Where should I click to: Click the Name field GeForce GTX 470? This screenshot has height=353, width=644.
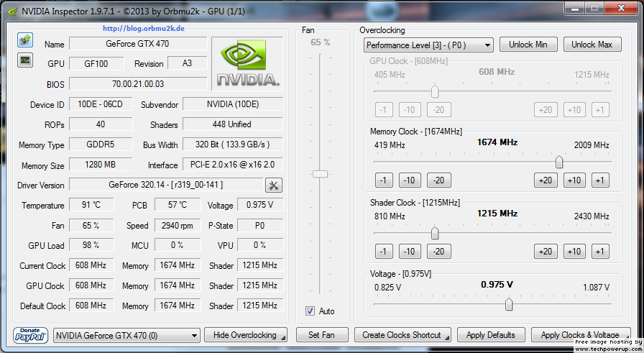tap(137, 44)
